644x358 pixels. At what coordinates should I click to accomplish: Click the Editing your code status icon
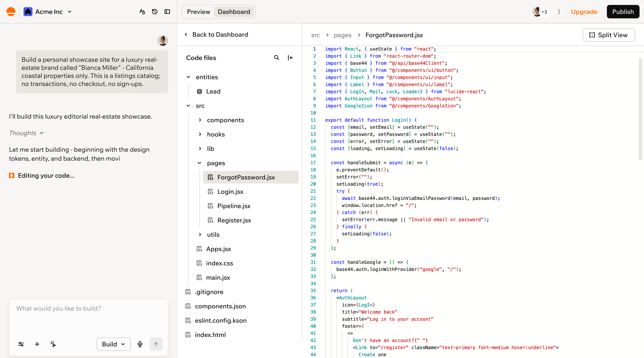11,176
